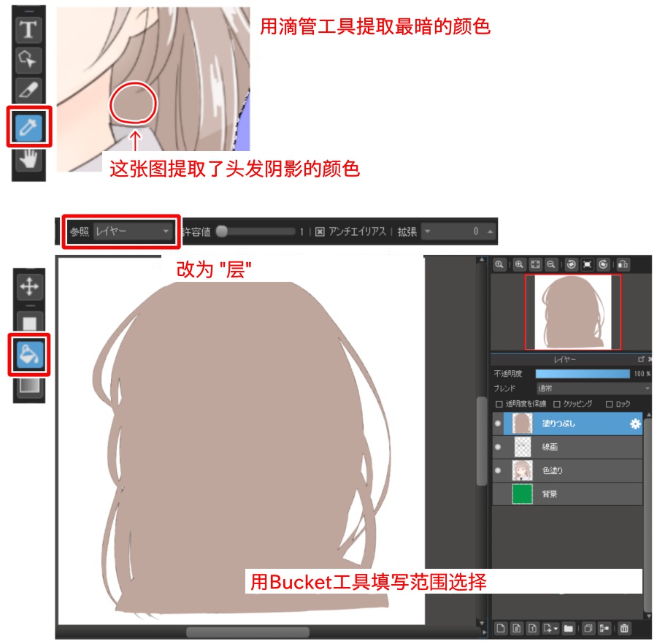Toggle the アンチエイリアス checkbox
Screen dimensions: 657x644
[x=320, y=231]
